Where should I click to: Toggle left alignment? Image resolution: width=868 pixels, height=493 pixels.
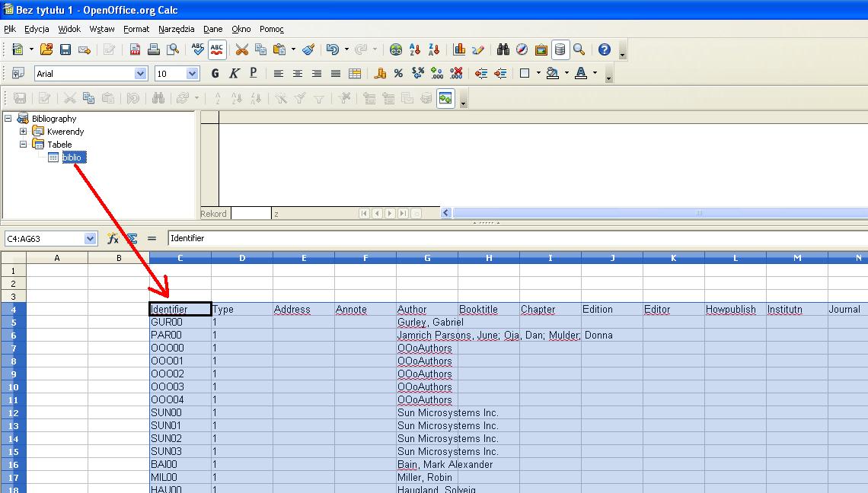click(279, 74)
